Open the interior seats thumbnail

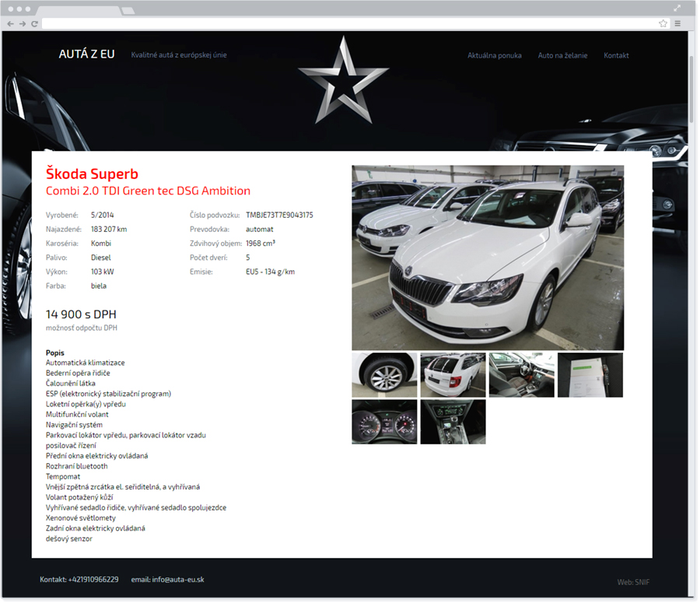tap(521, 375)
